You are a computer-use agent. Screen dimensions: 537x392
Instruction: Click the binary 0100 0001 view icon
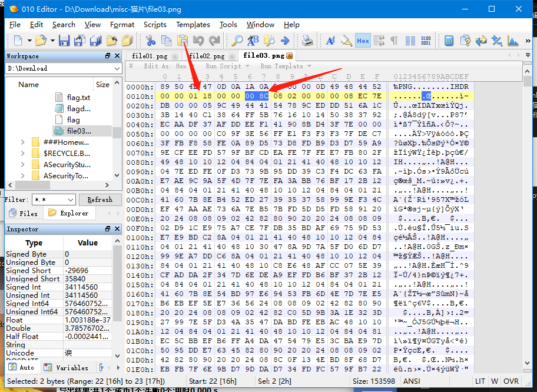[x=426, y=41]
